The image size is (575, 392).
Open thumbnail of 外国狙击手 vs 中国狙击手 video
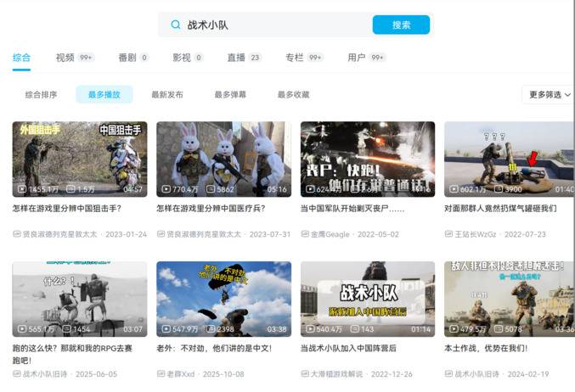(x=80, y=159)
